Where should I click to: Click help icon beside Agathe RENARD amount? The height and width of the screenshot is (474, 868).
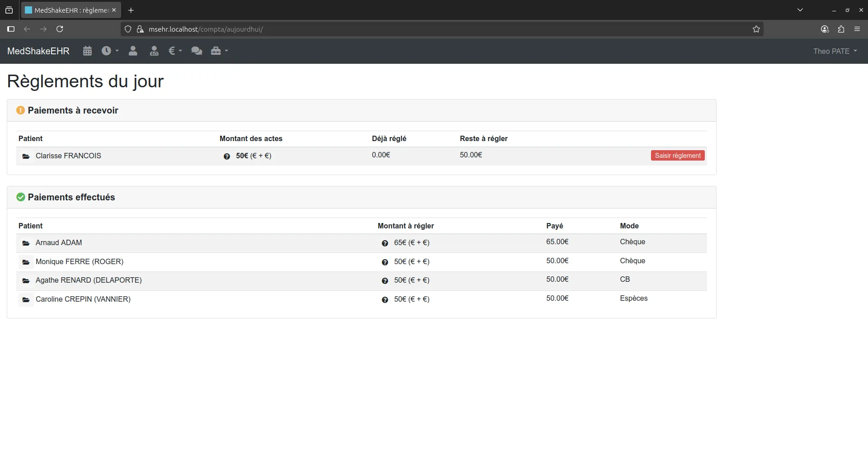coord(385,281)
